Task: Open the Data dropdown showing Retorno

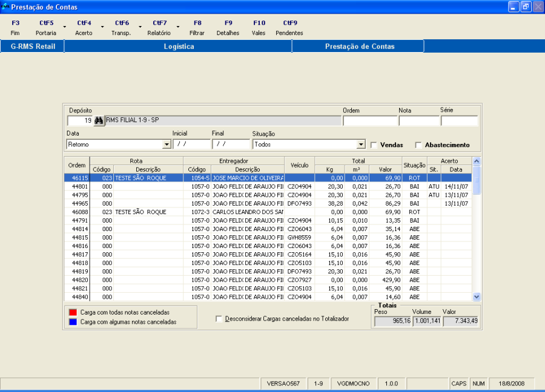Action: pyautogui.click(x=167, y=145)
